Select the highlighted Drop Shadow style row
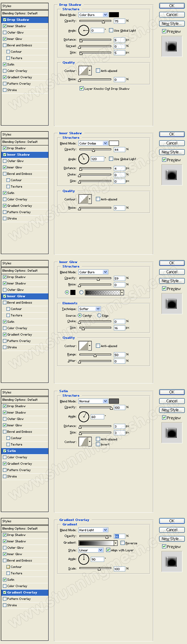Screen dimensions: 187x644 click(x=25, y=20)
